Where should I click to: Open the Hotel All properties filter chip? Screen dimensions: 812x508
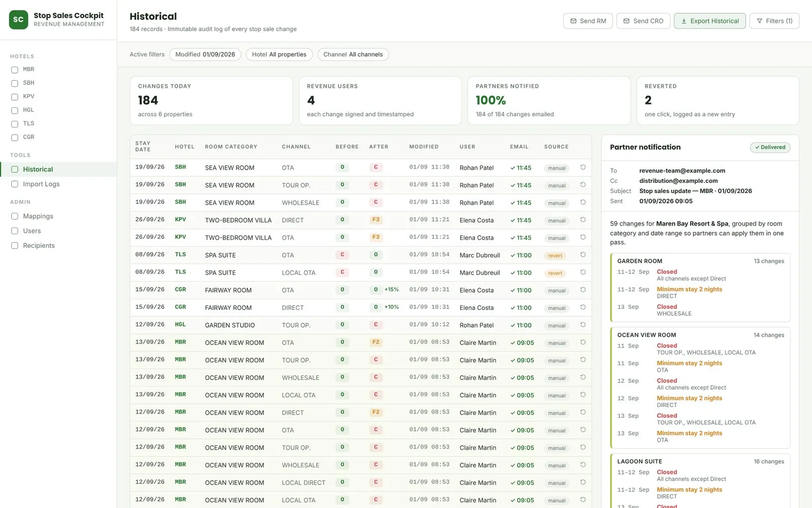279,54
